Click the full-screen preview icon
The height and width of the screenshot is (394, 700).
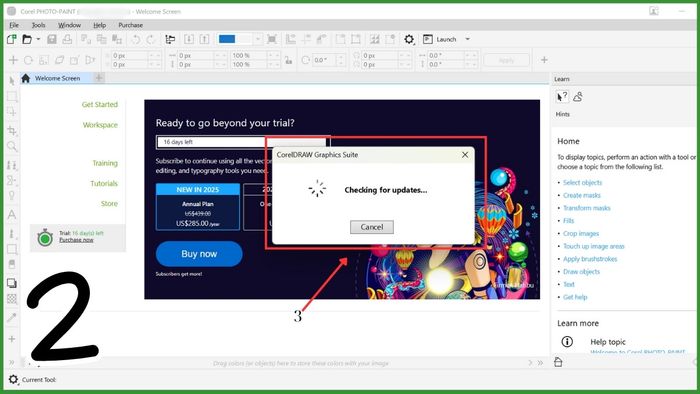pos(272,39)
